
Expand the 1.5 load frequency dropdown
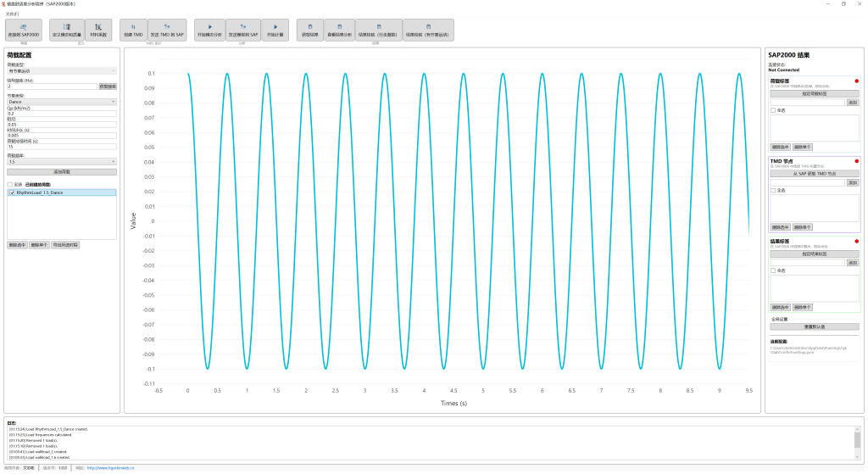pyautogui.click(x=61, y=161)
